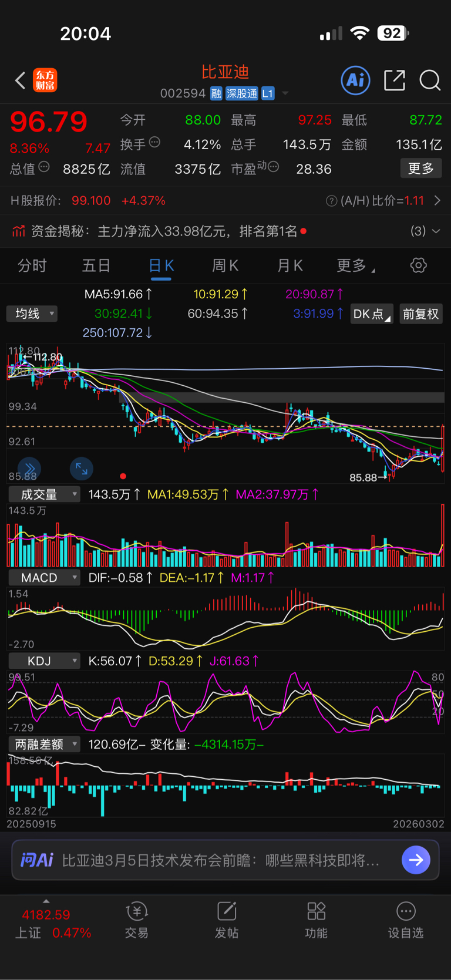Viewport: 451px width, 980px height.
Task: Open the Eastmoney logo home icon
Action: pyautogui.click(x=45, y=80)
